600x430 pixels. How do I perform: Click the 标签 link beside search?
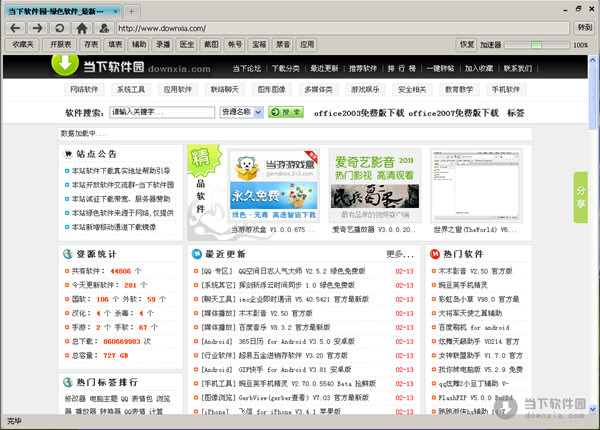pyautogui.click(x=515, y=113)
